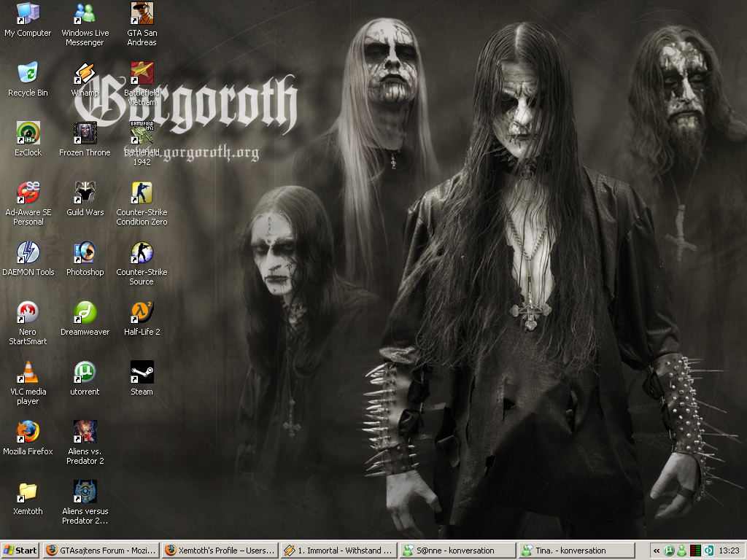The height and width of the screenshot is (560, 747).
Task: Launch Counter-Strike Source from the desktop
Action: pos(142,253)
